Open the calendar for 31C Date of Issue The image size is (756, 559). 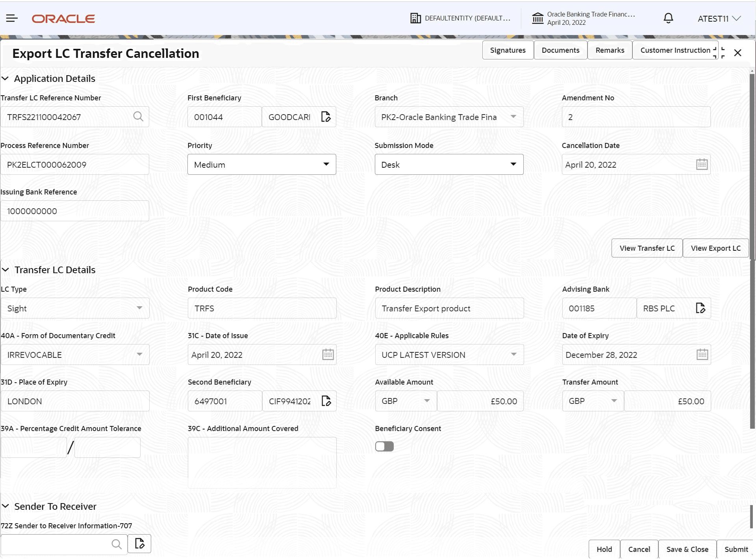coord(328,354)
